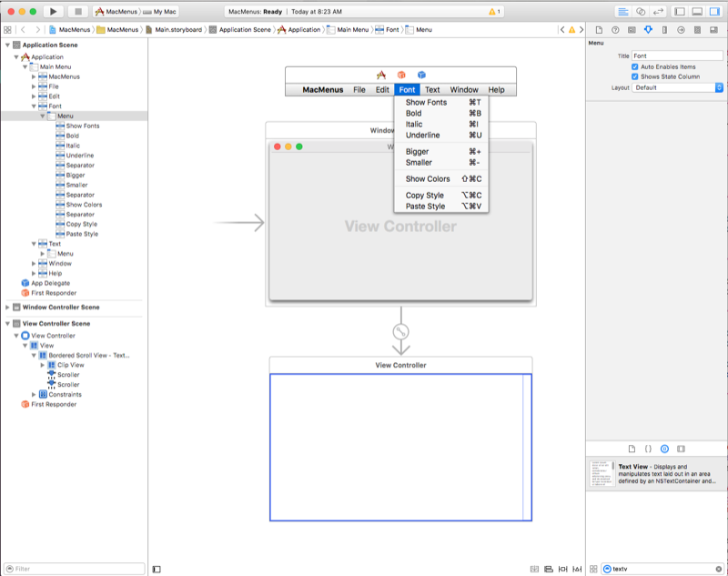Screen dimensions: 728x576
Task: Select the Text menu in the menu editor
Action: click(435, 90)
